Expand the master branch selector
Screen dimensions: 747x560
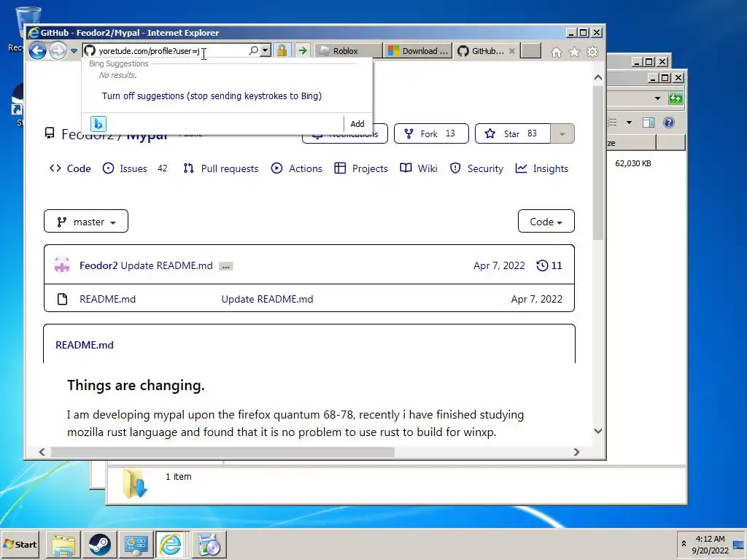pyautogui.click(x=86, y=222)
